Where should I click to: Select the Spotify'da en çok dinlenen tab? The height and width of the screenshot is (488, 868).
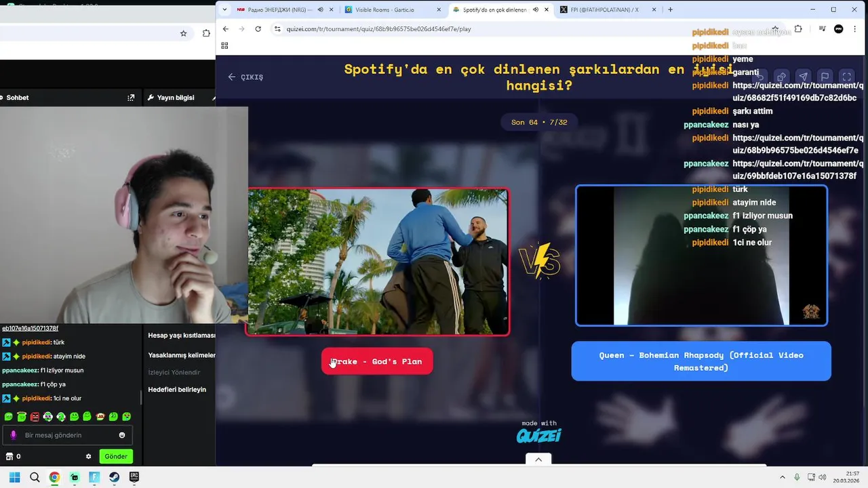coord(495,9)
